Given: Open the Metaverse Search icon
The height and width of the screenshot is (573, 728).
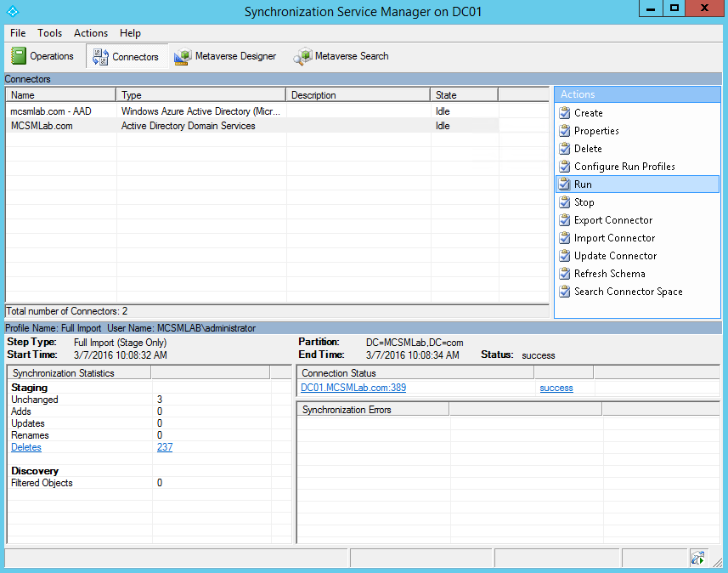Looking at the screenshot, I should pyautogui.click(x=302, y=57).
